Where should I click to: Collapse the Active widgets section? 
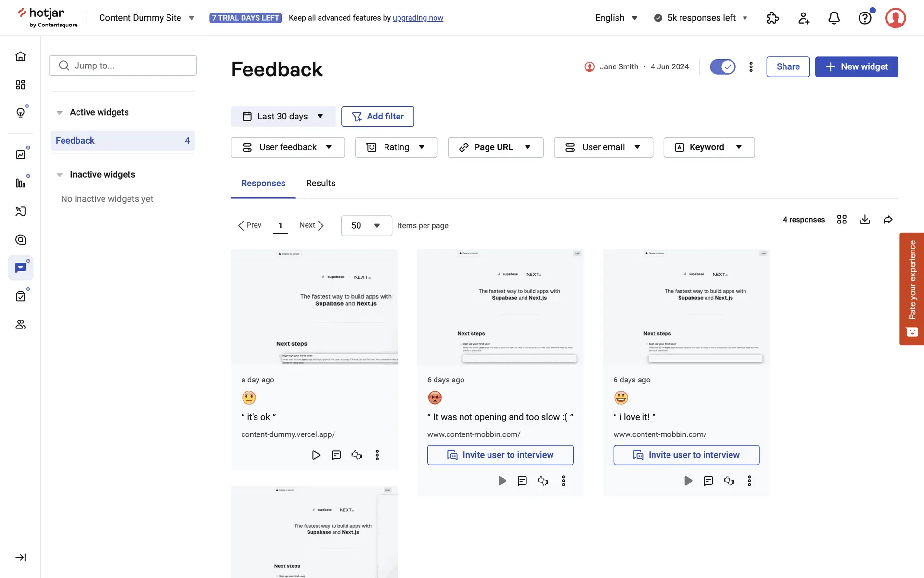(x=60, y=113)
